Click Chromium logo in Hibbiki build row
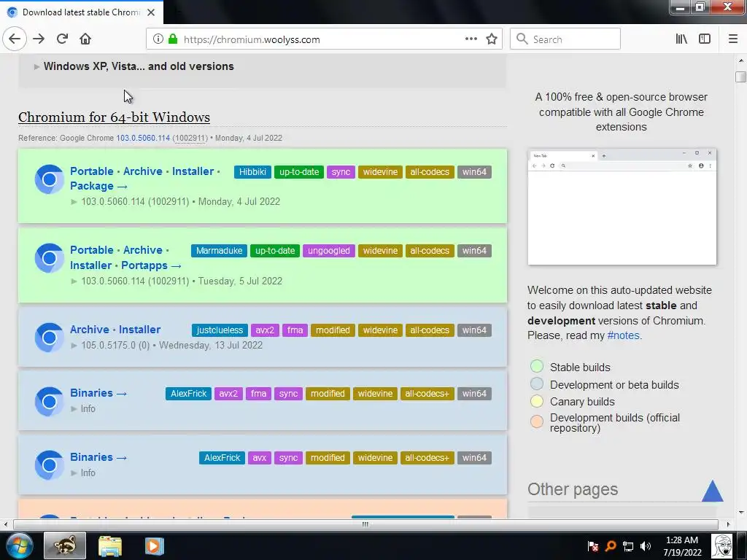The width and height of the screenshot is (747, 560). (x=49, y=179)
